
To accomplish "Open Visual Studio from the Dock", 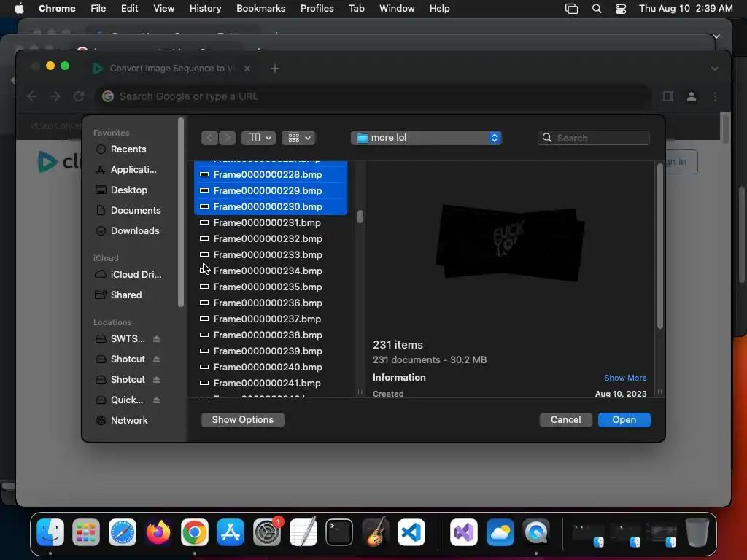I will [464, 532].
